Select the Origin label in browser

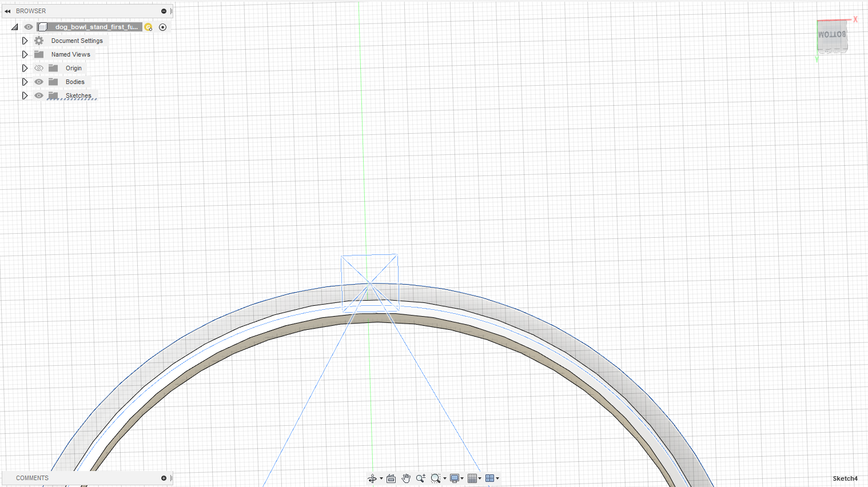(74, 68)
